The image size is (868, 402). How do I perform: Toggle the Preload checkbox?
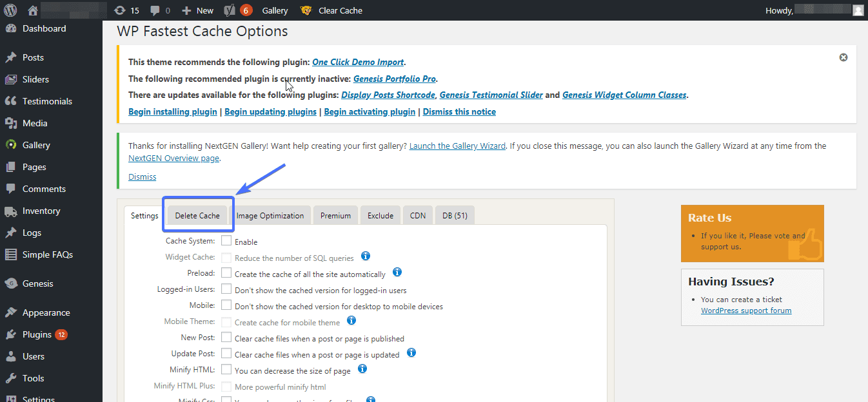pyautogui.click(x=226, y=273)
